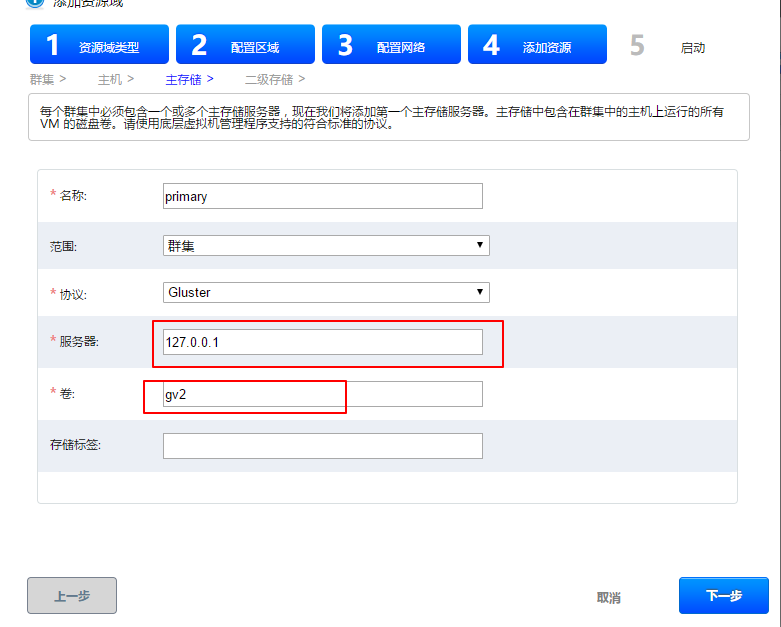Click the 卷 field containing gv2
The width and height of the screenshot is (781, 627).
point(322,394)
